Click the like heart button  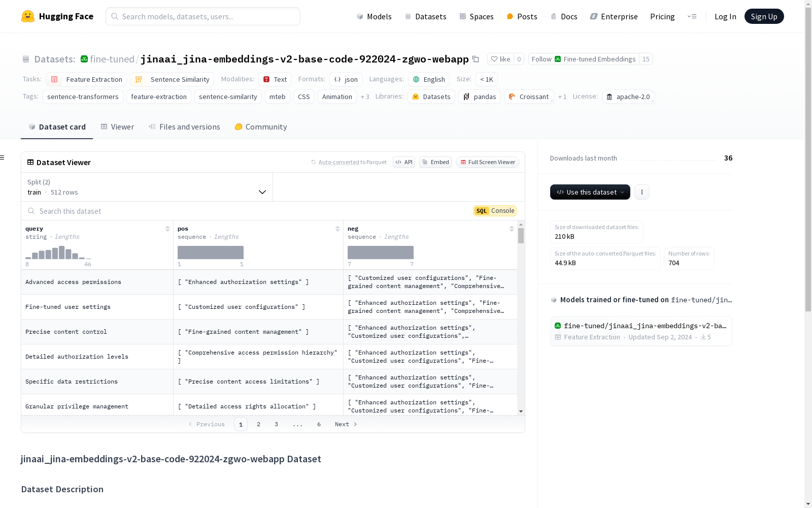point(500,59)
